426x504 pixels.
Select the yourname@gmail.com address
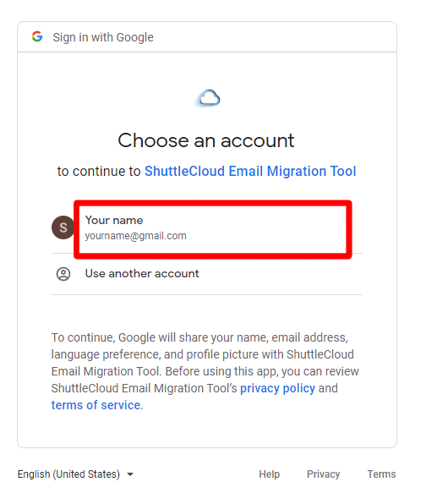pyautogui.click(x=135, y=236)
